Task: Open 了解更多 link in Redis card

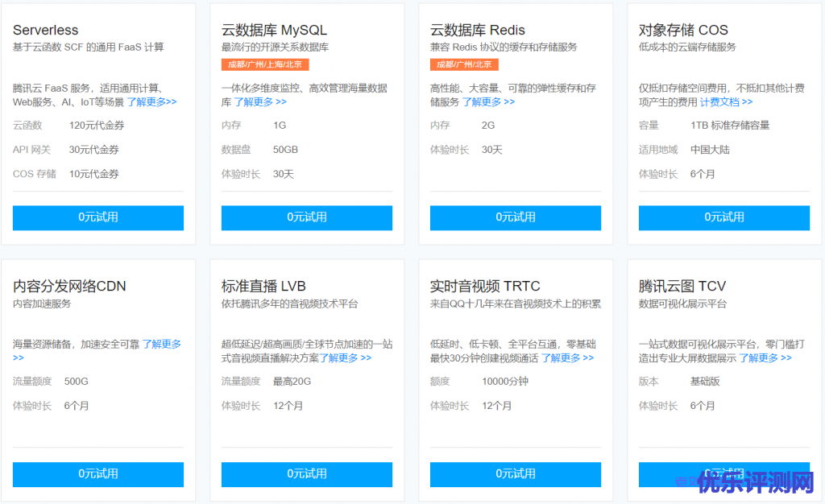Action: 488,101
